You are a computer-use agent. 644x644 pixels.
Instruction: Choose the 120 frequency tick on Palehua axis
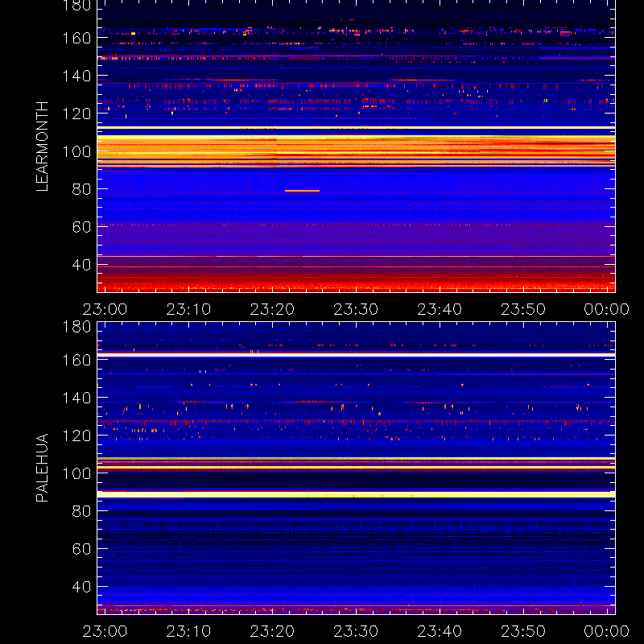tap(76, 436)
